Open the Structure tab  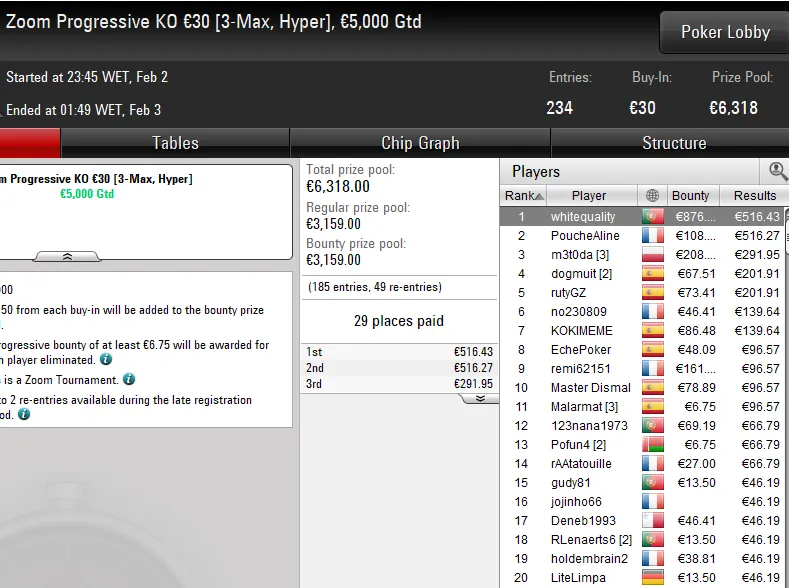(674, 143)
